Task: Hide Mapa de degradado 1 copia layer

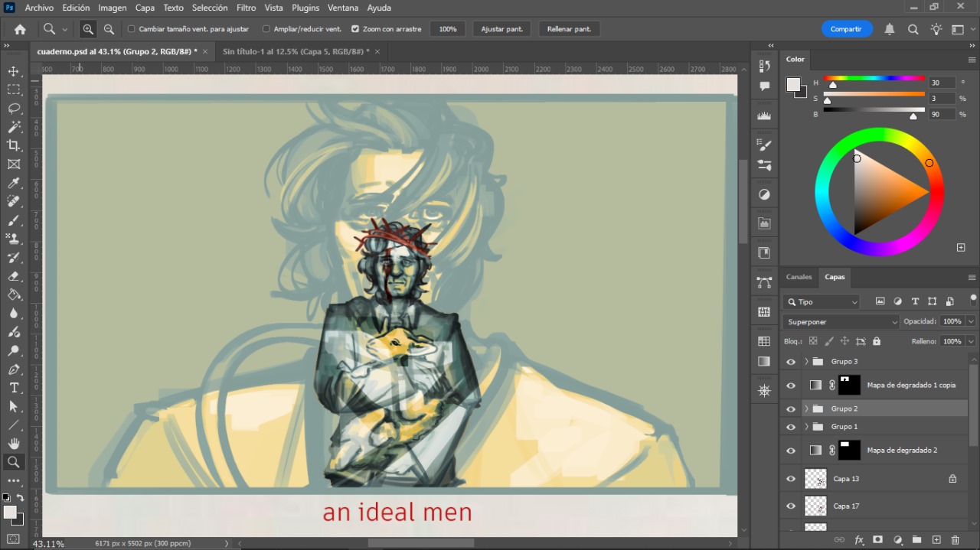Action: click(791, 385)
